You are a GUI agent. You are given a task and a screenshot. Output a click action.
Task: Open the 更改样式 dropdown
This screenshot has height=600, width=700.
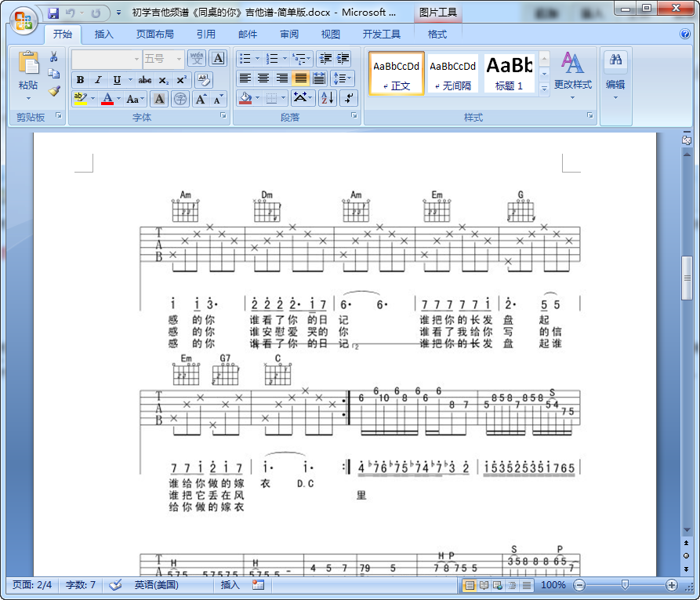pos(573,75)
